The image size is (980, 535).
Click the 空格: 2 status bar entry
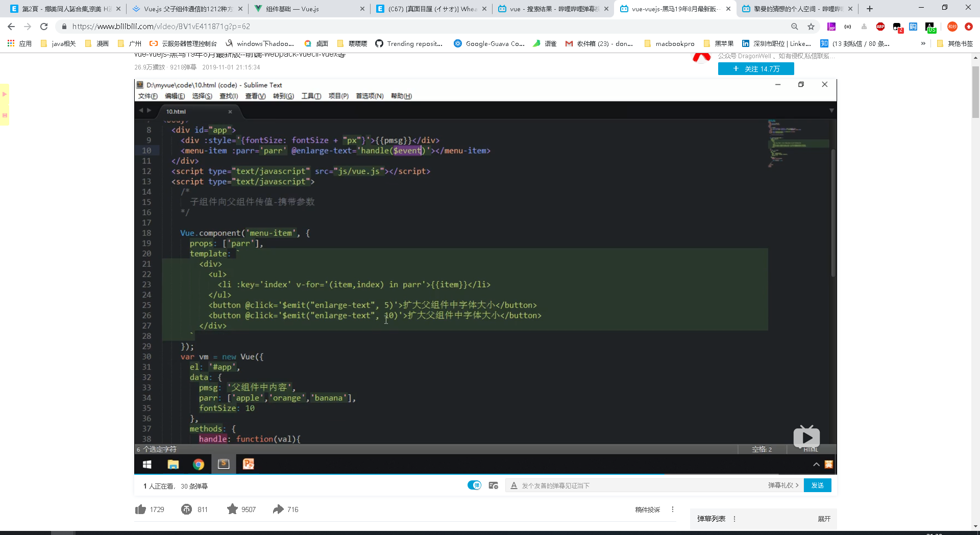point(762,449)
